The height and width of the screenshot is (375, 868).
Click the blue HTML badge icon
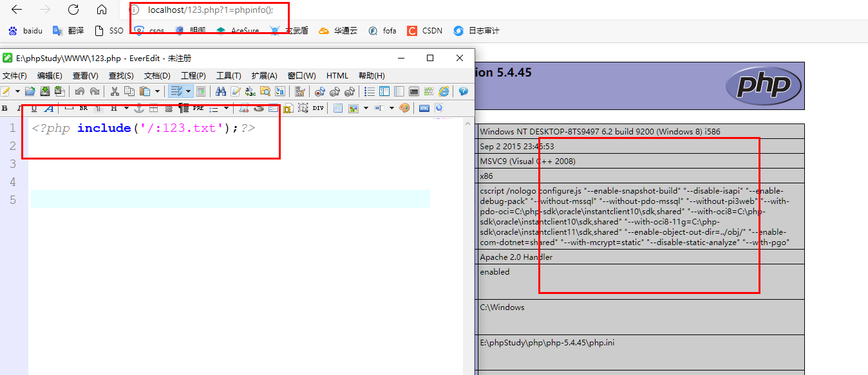click(424, 108)
